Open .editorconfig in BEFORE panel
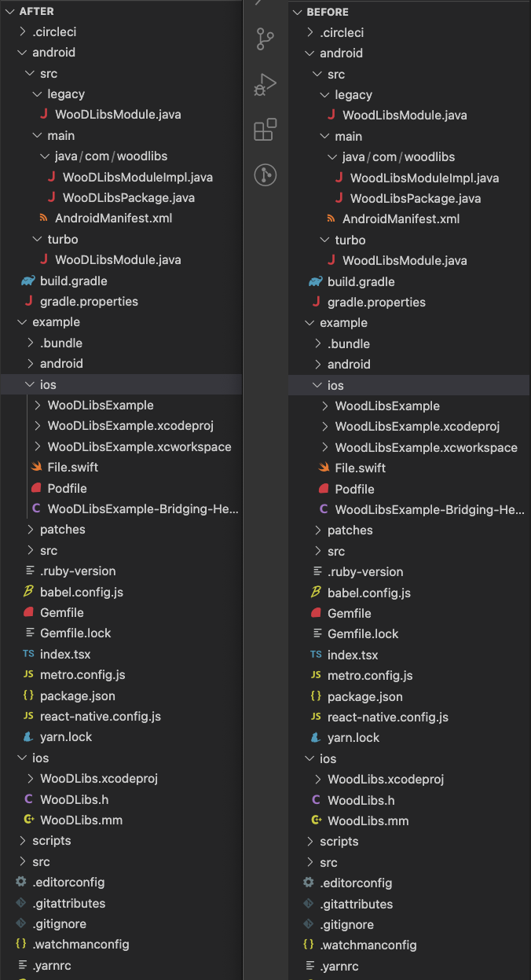The height and width of the screenshot is (980, 531). pos(356,883)
